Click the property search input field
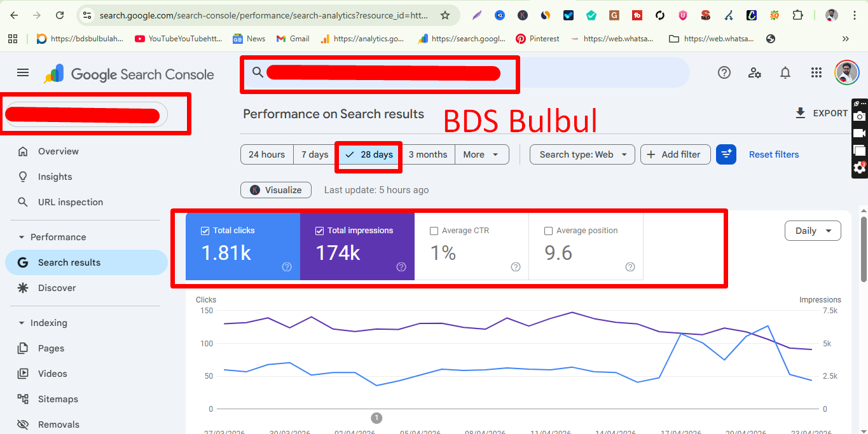The width and height of the screenshot is (868, 434). (x=382, y=72)
